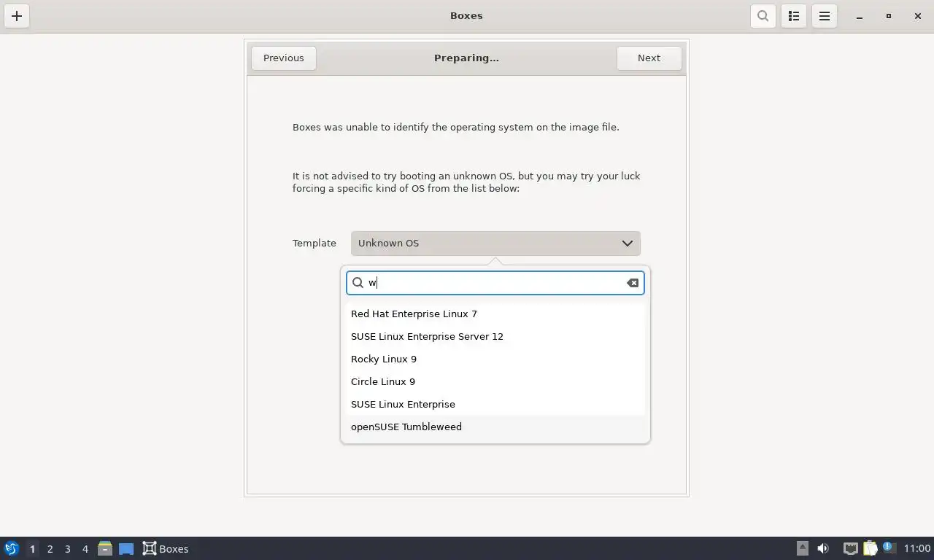Go back with the Previous button
934x560 pixels.
coord(284,58)
